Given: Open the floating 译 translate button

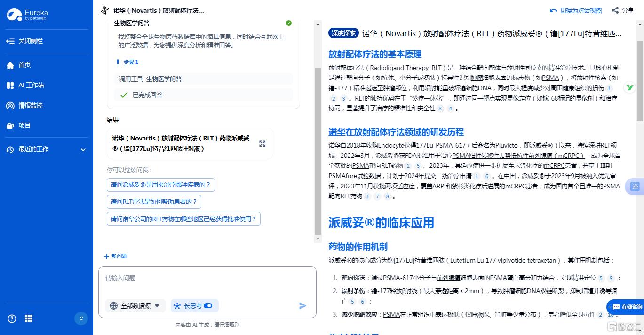Looking at the screenshot, I should (634, 187).
